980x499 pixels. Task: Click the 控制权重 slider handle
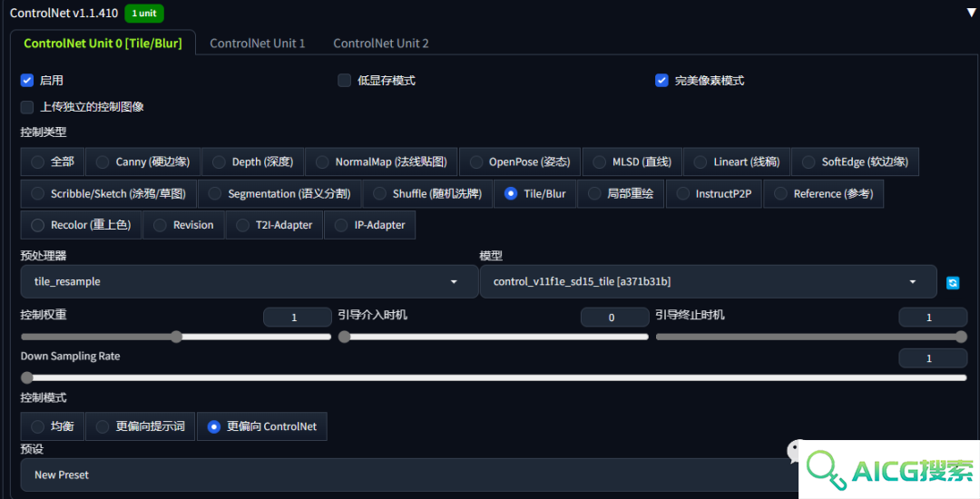(x=177, y=337)
